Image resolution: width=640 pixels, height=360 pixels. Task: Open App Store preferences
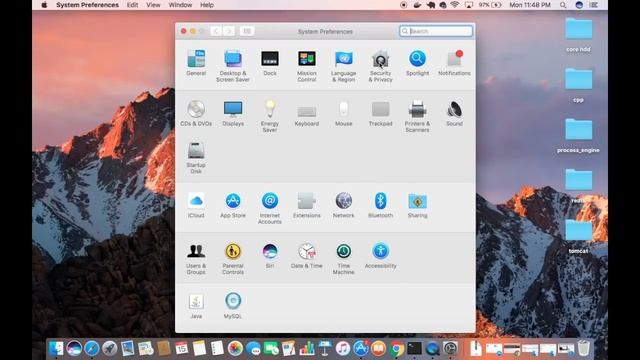(x=233, y=205)
